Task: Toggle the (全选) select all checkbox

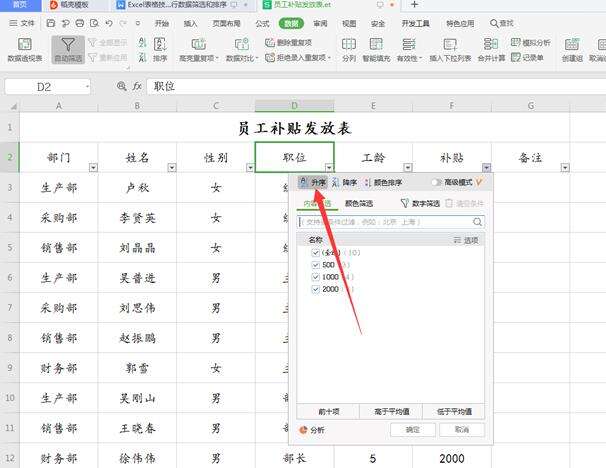Action: pyautogui.click(x=315, y=252)
